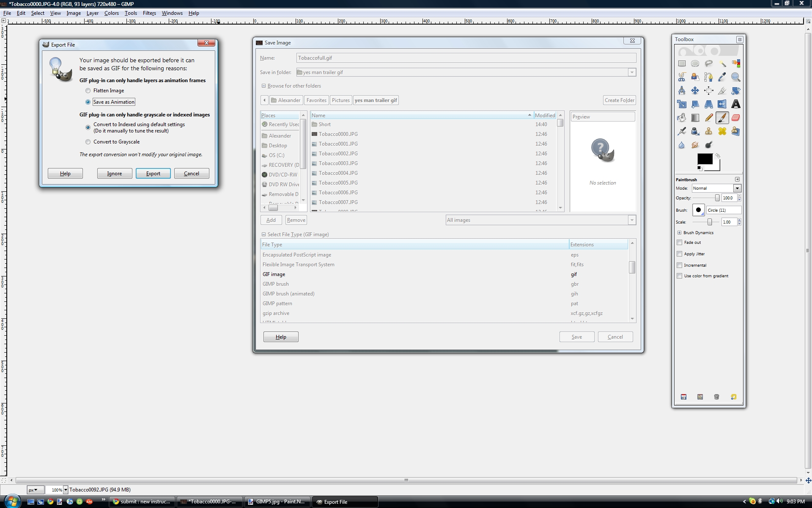Open the paintbrush Mode dropdown
Viewport: 812px width, 508px height.
tap(737, 188)
